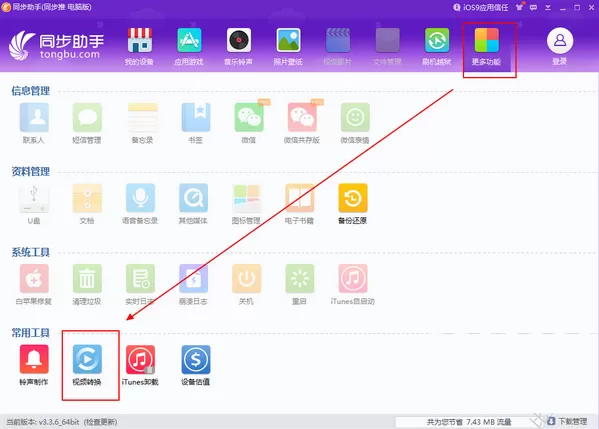The height and width of the screenshot is (429, 599).
Task: Open 崩溃日志 crash log
Action: (193, 285)
